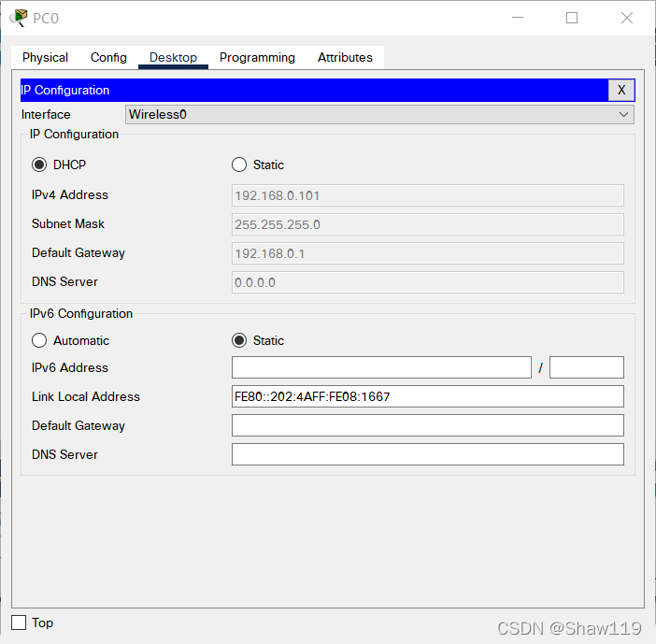The width and height of the screenshot is (656, 644).
Task: Click the Interface label
Action: click(x=46, y=114)
